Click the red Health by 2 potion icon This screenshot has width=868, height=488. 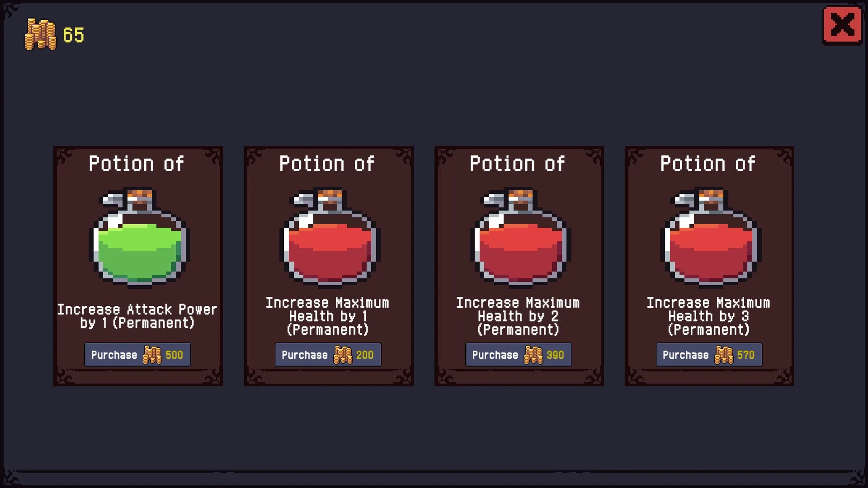(x=520, y=238)
